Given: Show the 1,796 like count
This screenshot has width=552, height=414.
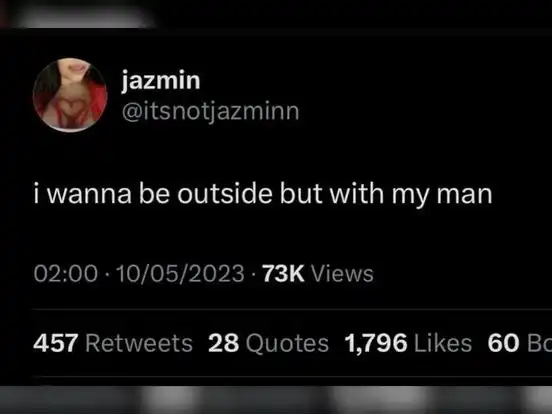Looking at the screenshot, I should pos(376,343).
